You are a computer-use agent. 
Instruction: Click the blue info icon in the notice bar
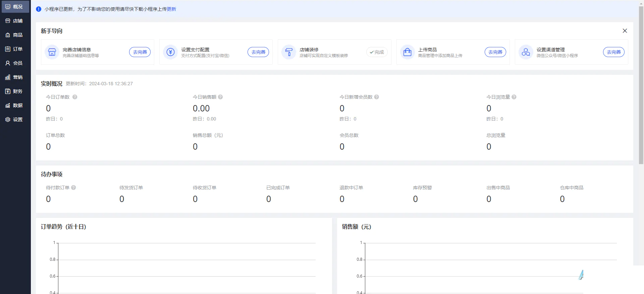(39, 9)
